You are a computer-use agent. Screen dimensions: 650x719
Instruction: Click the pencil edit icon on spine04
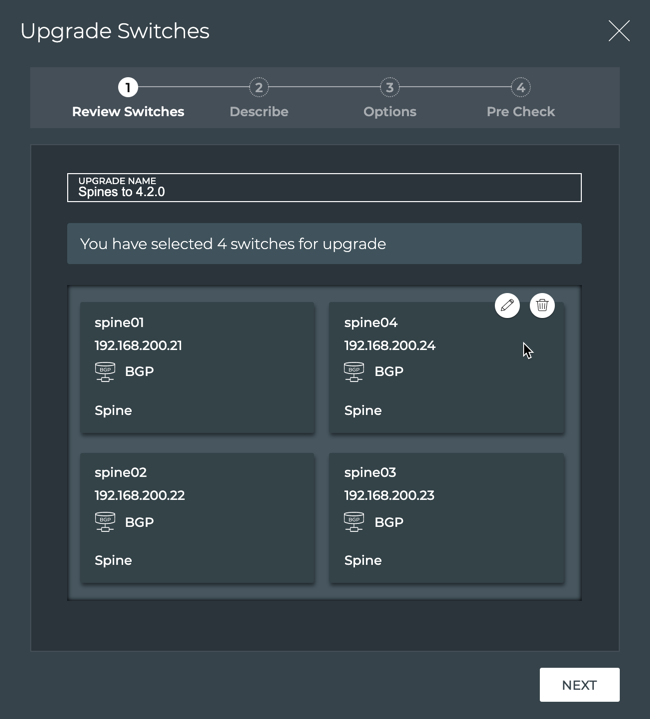(507, 305)
